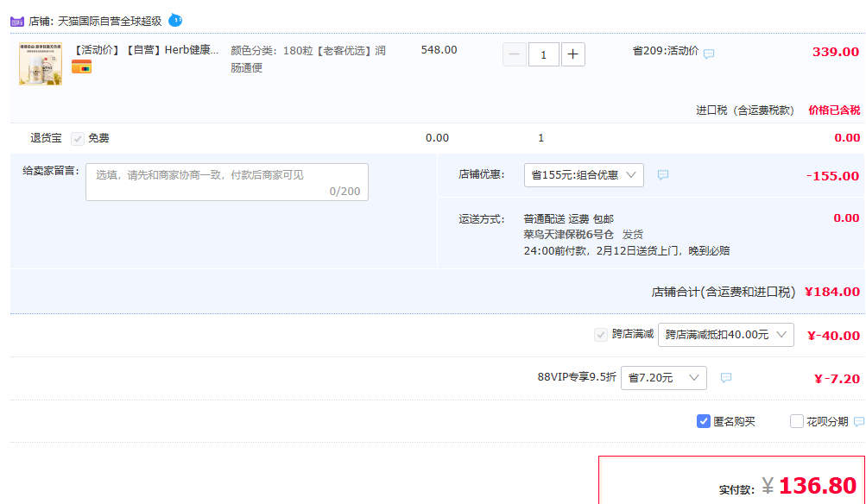Select the 136.80 final payment amount
This screenshot has width=866, height=504.
(x=818, y=486)
